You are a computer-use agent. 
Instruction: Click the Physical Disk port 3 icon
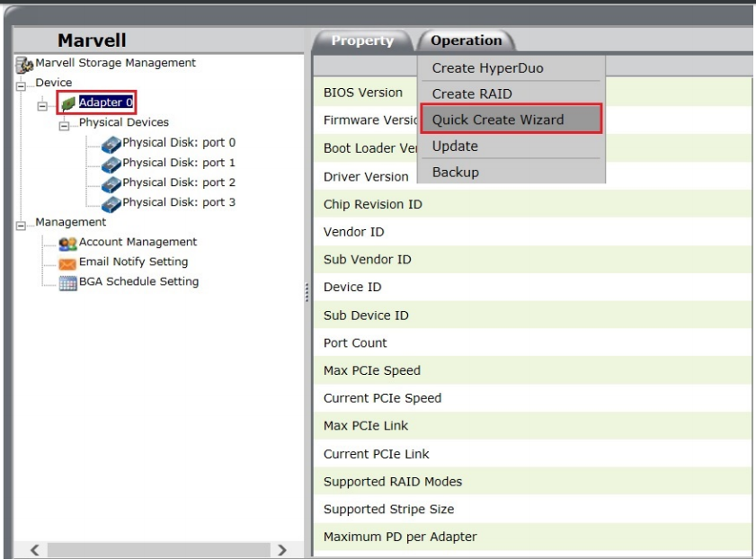pos(111,203)
